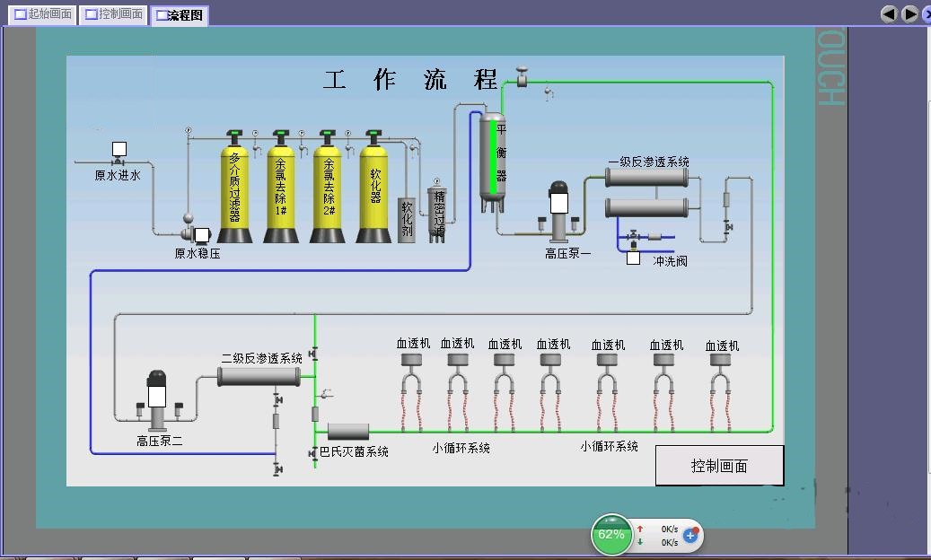Select the 流程图 tab
Image resolution: width=931 pixels, height=560 pixels.
pyautogui.click(x=179, y=15)
